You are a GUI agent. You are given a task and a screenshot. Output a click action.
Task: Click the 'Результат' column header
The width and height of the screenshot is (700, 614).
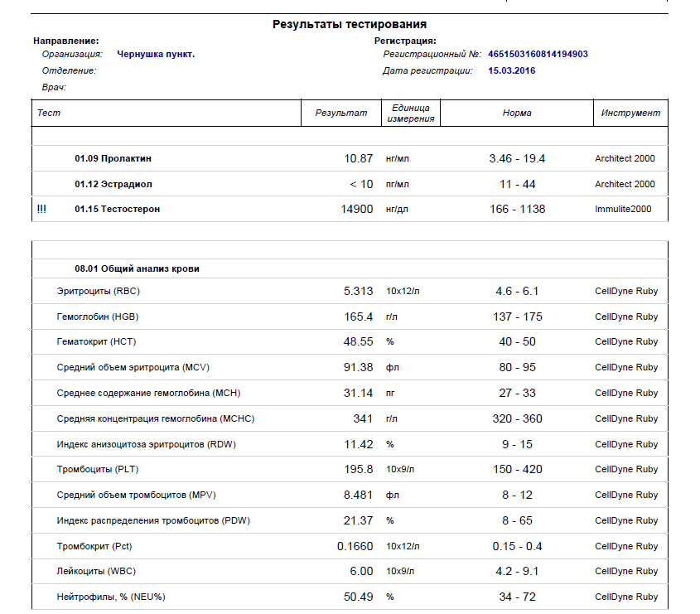(340, 113)
